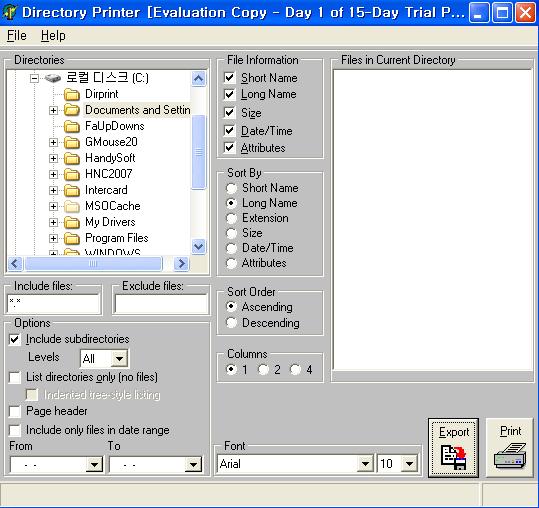
Task: Click the Documents and Settings folder icon
Action: 72,110
